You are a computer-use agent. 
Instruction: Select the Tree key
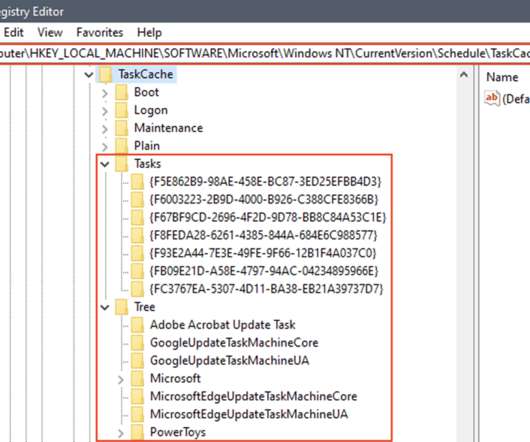145,307
